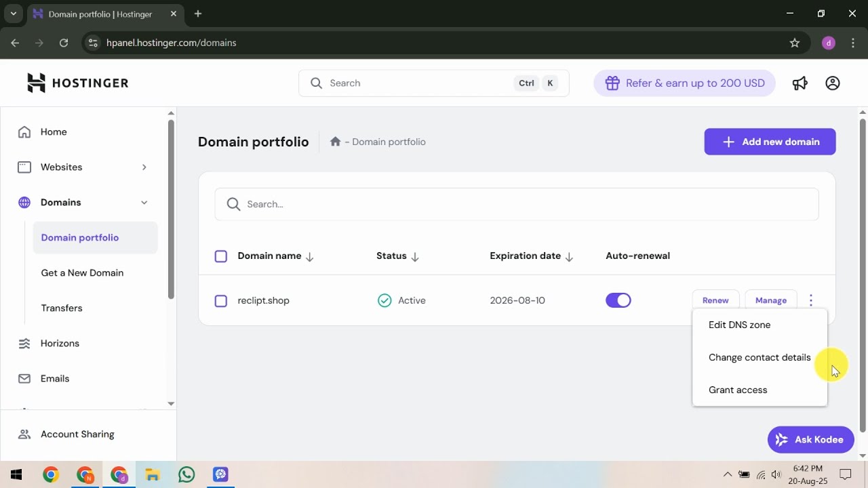Click Manage for reclipt.shop
868x488 pixels.
point(771,300)
